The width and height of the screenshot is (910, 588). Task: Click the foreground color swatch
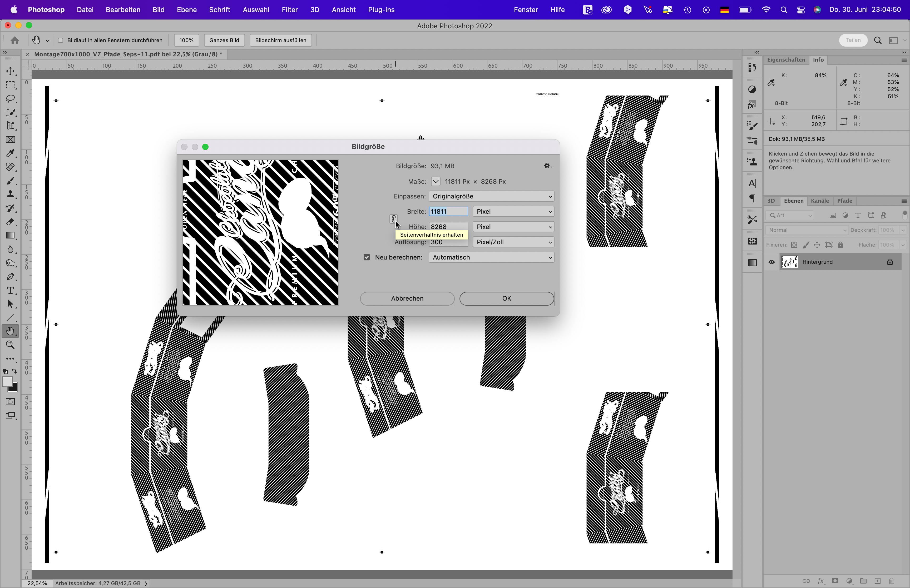(7, 382)
